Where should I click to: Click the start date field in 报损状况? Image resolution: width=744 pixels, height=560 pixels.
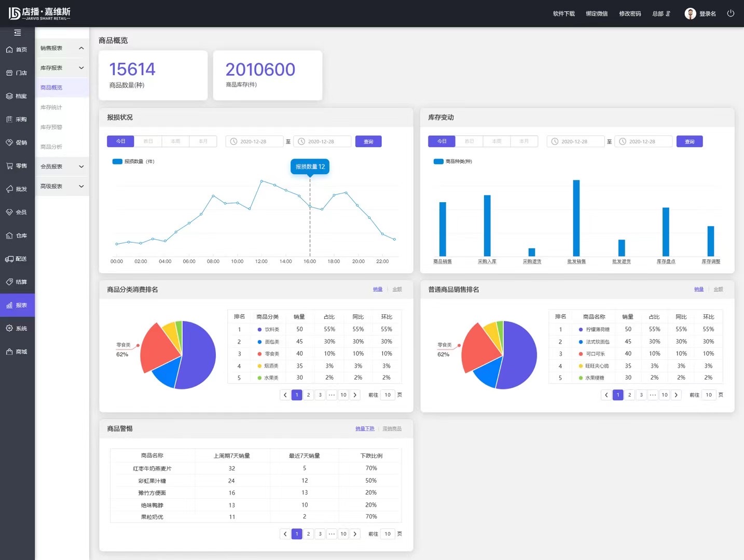pyautogui.click(x=254, y=142)
